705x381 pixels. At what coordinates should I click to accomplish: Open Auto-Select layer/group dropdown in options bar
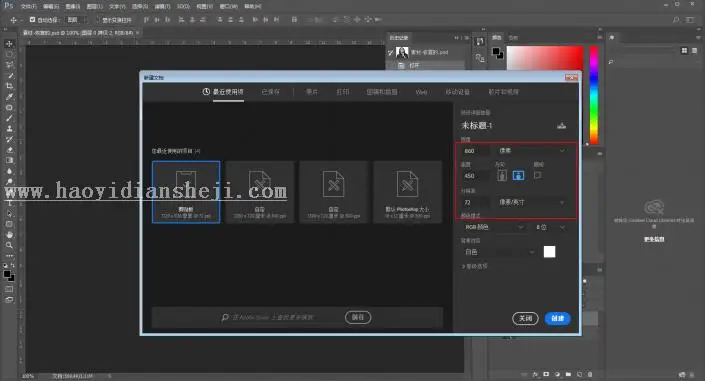click(76, 20)
